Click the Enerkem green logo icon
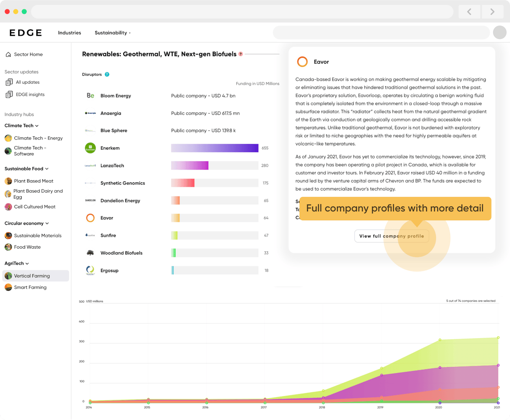 tap(90, 148)
